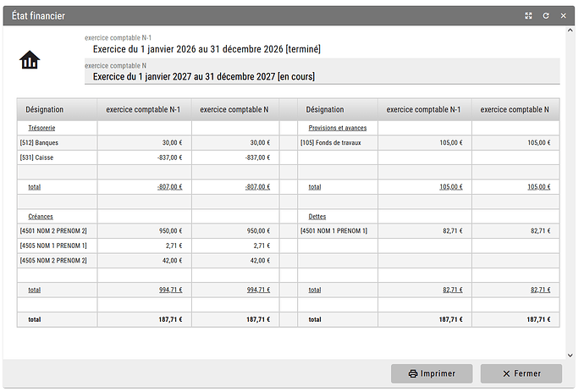Click Fonds de travaux N-1 value 105,00 €

point(451,143)
